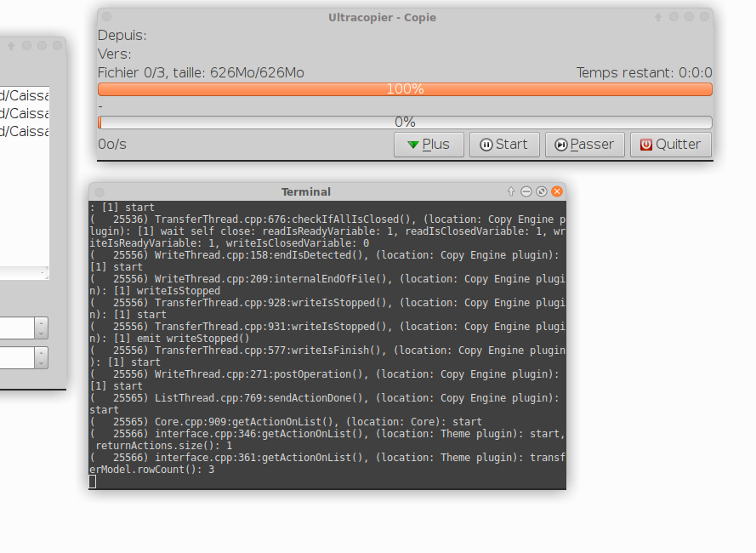Click the Vers: label
Image resolution: width=756 pixels, height=553 pixels.
click(x=114, y=54)
